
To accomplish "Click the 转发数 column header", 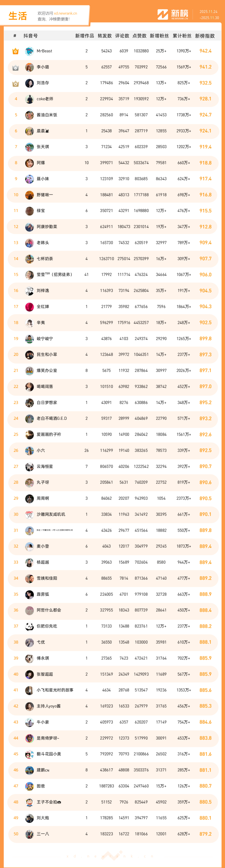I will coord(105,36).
